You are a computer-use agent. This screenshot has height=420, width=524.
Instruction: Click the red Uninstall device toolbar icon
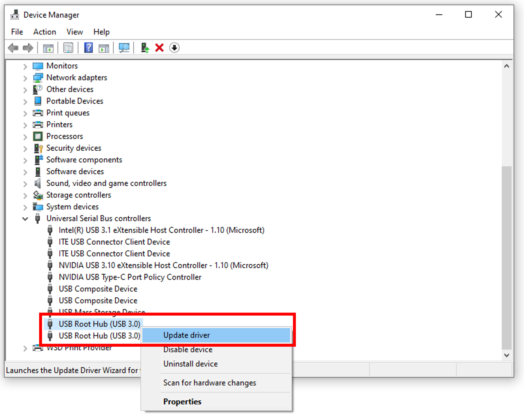pyautogui.click(x=159, y=48)
